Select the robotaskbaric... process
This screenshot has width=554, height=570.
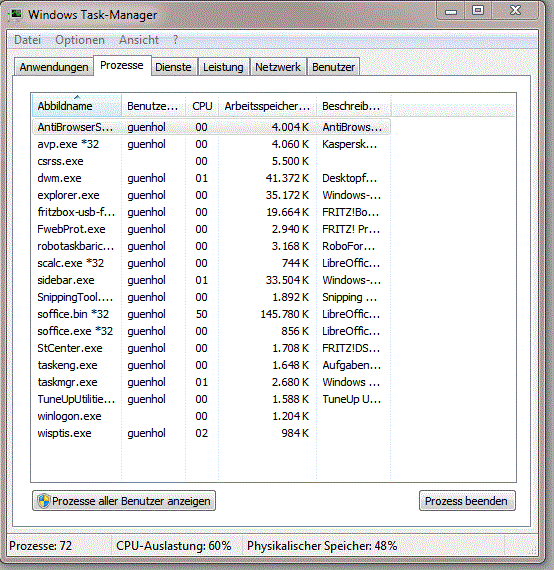click(x=211, y=246)
